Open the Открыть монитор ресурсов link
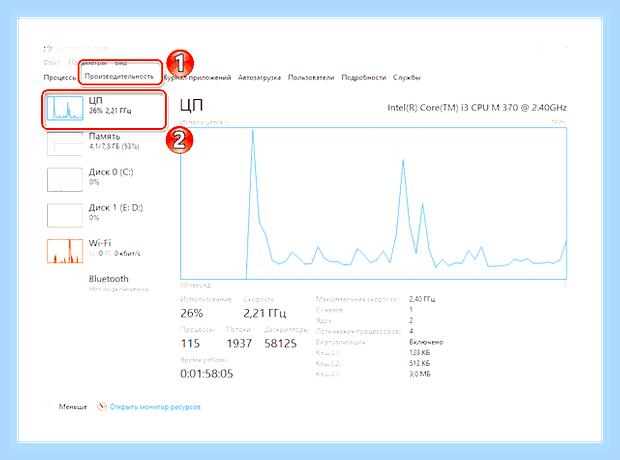 [155, 407]
